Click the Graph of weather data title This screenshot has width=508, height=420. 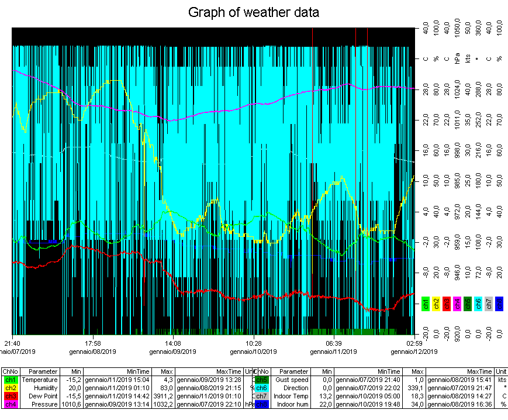click(254, 12)
